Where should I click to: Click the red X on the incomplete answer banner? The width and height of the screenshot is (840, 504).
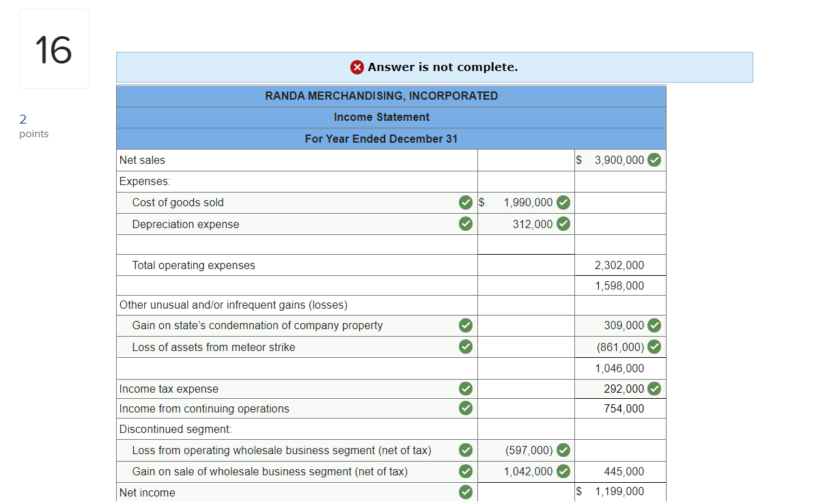tap(357, 67)
